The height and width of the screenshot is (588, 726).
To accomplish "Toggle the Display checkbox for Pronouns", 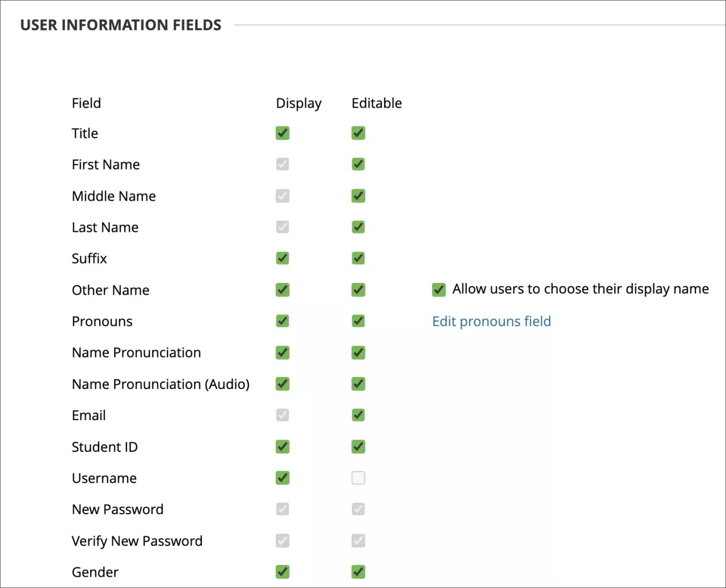I will 282,321.
